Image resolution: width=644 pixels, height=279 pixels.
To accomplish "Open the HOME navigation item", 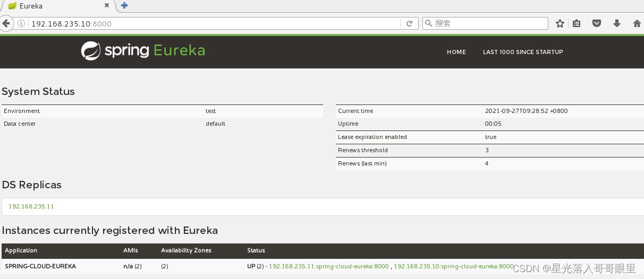I will tap(456, 52).
